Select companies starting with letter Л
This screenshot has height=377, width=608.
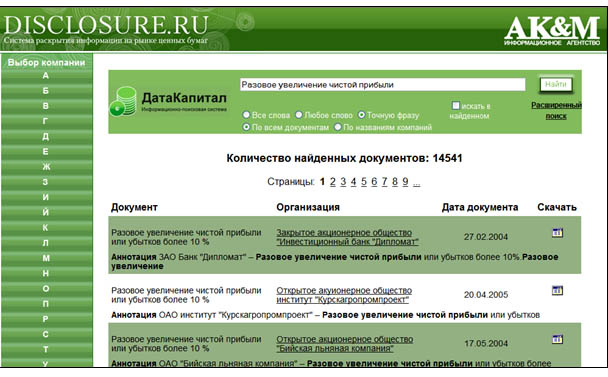(x=46, y=243)
